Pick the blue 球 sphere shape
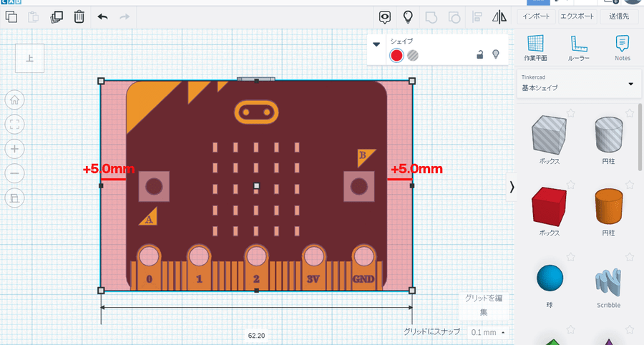The image size is (644, 345). tap(550, 278)
